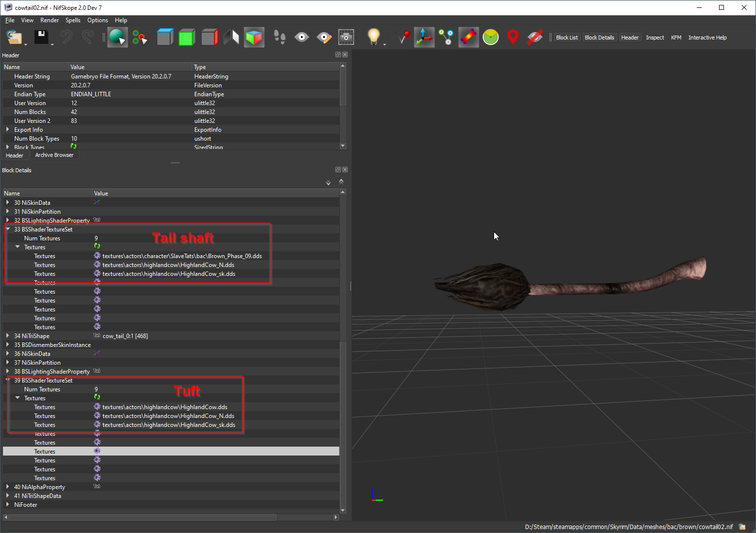Open the Spells menu
The height and width of the screenshot is (533, 756).
pyautogui.click(x=72, y=20)
